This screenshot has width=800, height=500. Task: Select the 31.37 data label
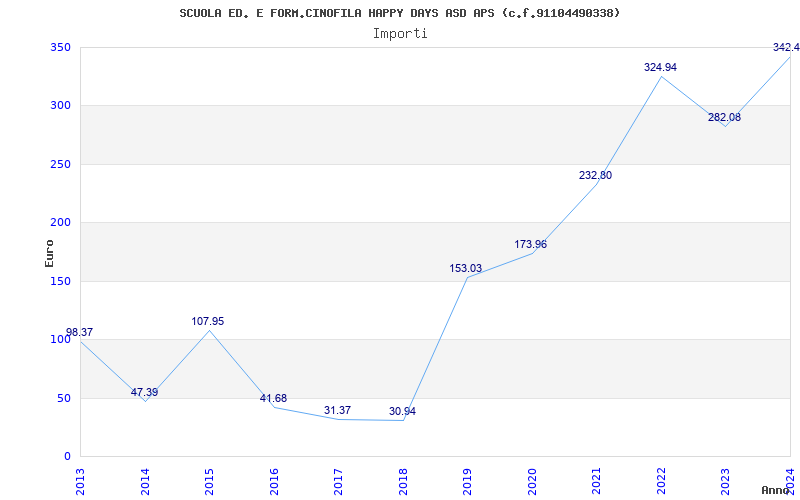pyautogui.click(x=337, y=410)
